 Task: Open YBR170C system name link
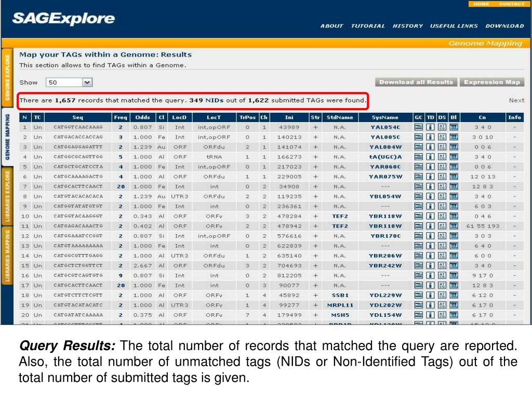[x=385, y=236]
